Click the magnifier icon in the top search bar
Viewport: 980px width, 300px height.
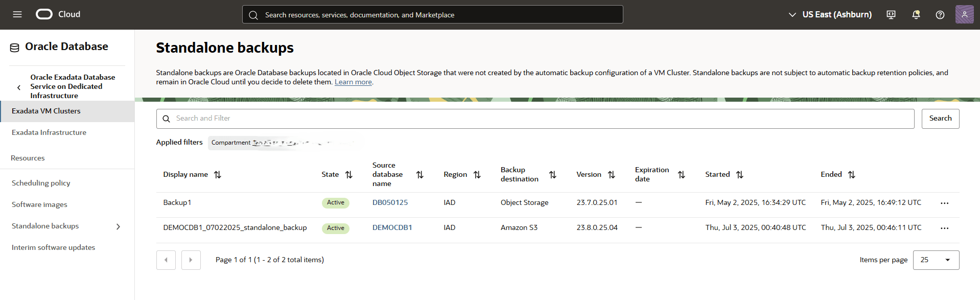pos(253,15)
